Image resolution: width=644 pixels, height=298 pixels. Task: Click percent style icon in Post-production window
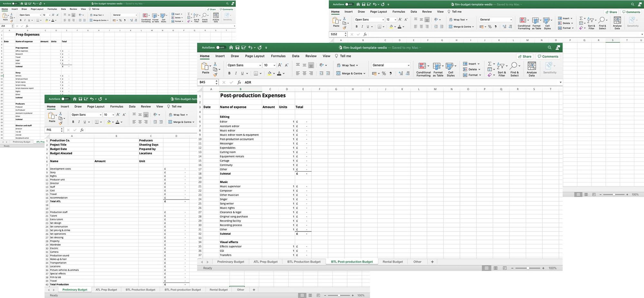pyautogui.click(x=384, y=73)
